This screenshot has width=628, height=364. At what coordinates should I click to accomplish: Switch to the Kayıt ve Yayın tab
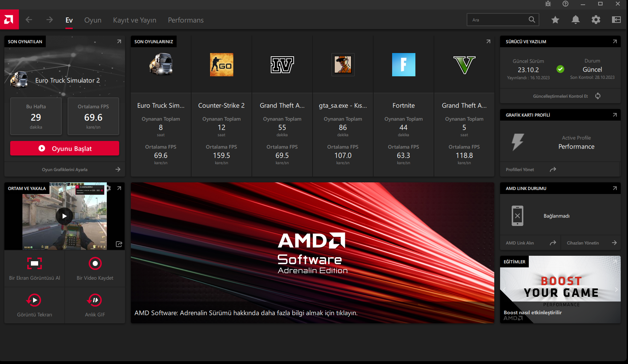(x=134, y=20)
